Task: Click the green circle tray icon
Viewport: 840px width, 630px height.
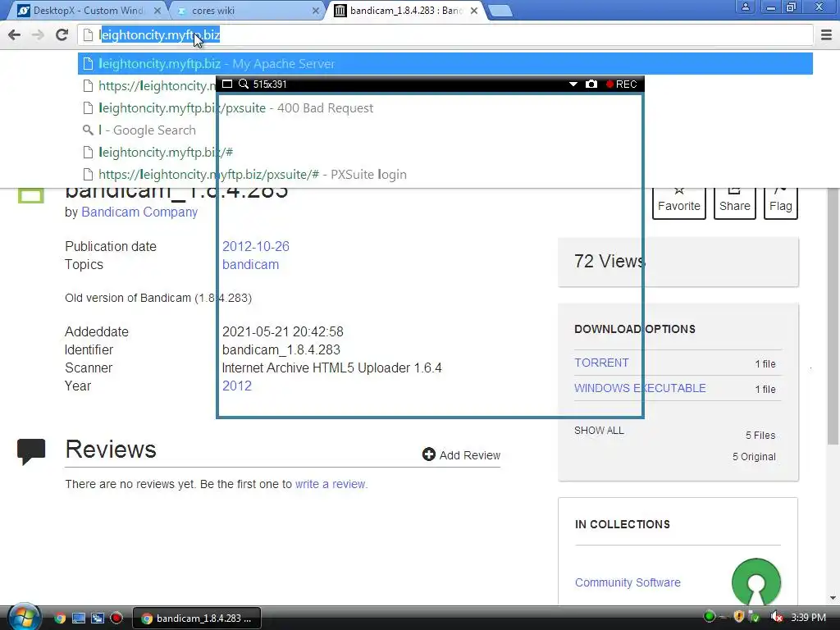Action: 710,617
